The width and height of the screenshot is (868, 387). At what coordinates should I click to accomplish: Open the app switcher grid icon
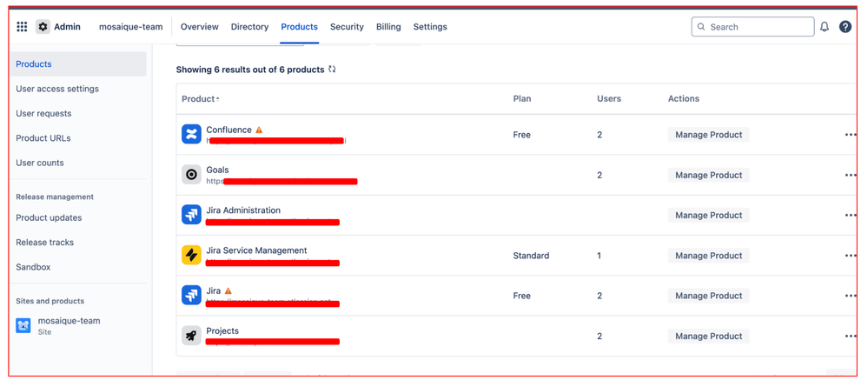pyautogui.click(x=22, y=27)
